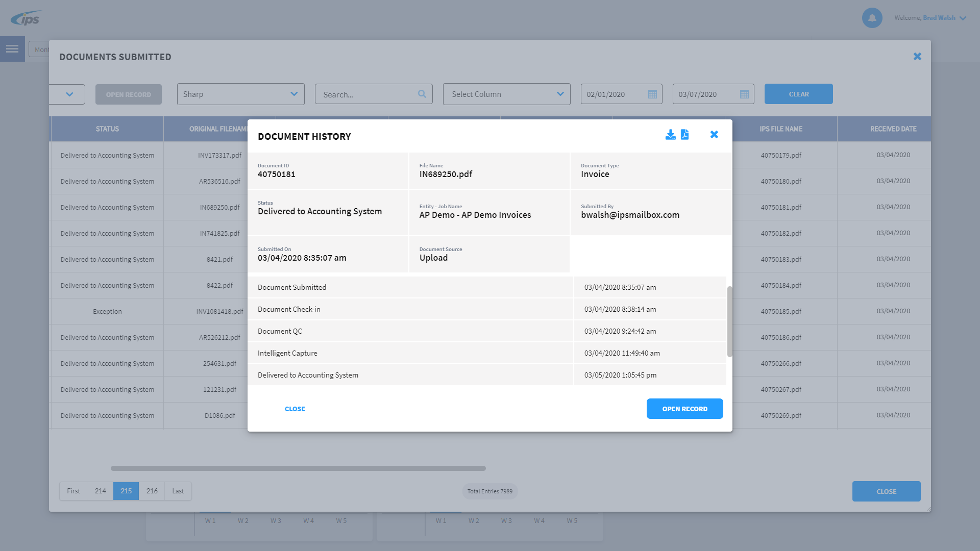Open the hamburger navigation menu

[x=12, y=49]
